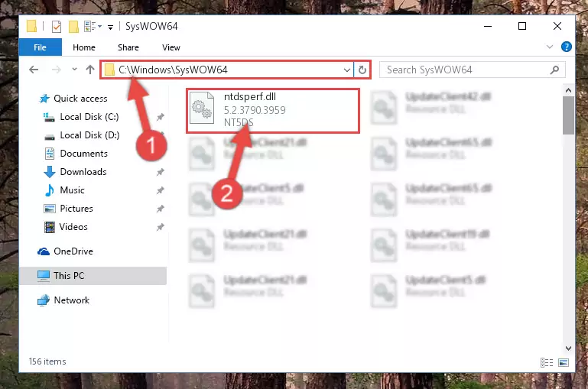
Task: Click the pin icon beside Downloads
Action: pyautogui.click(x=160, y=172)
